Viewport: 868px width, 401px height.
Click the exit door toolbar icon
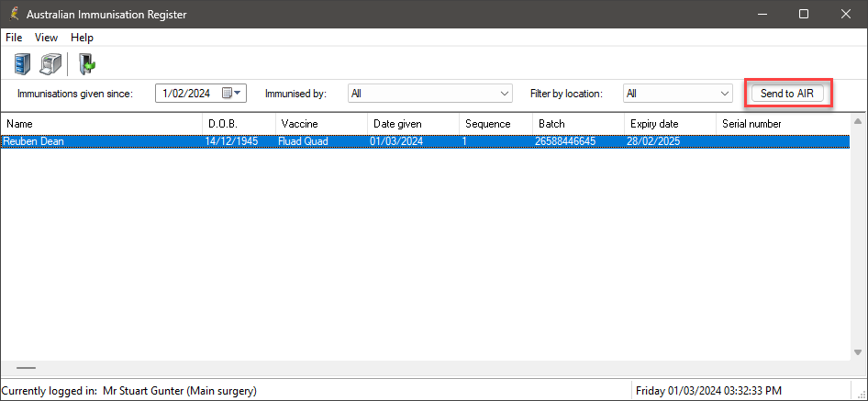[x=87, y=64]
